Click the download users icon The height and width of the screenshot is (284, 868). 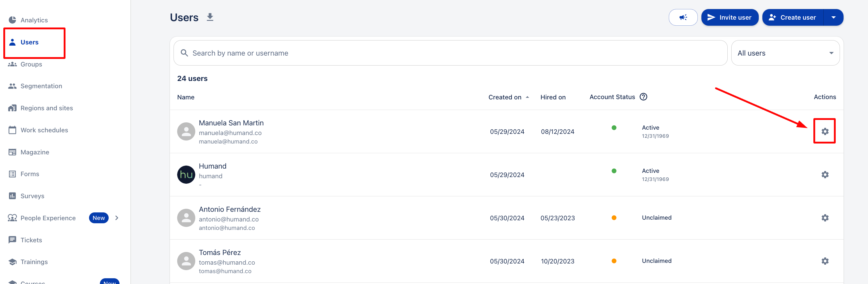pyautogui.click(x=210, y=17)
